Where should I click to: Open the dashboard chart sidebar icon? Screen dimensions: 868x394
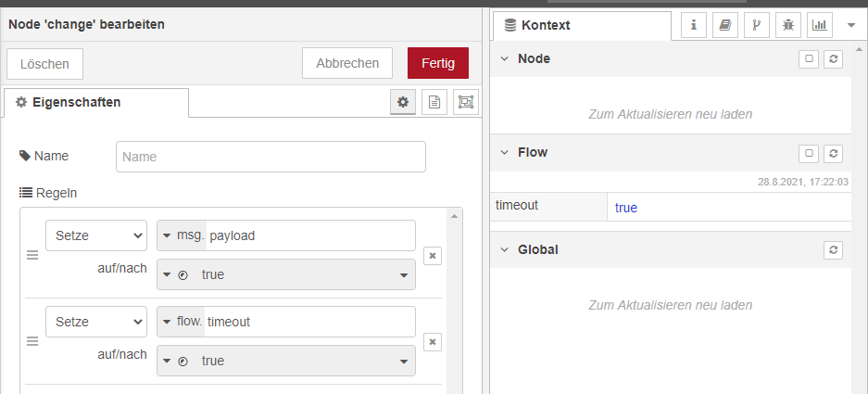pos(820,25)
